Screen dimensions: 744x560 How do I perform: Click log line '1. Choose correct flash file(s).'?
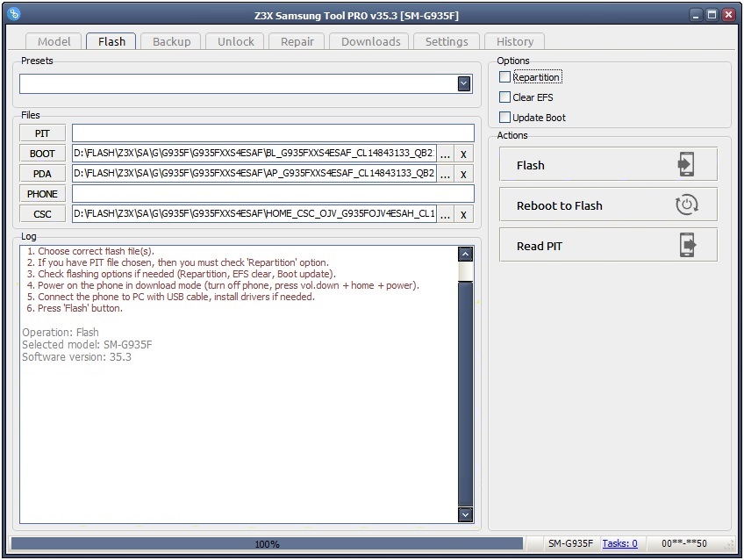90,251
